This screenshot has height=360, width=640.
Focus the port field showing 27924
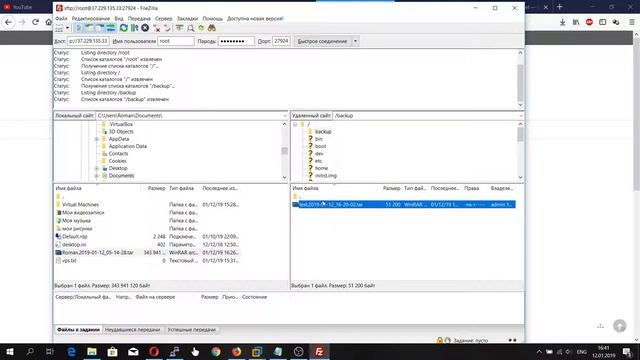click(281, 41)
